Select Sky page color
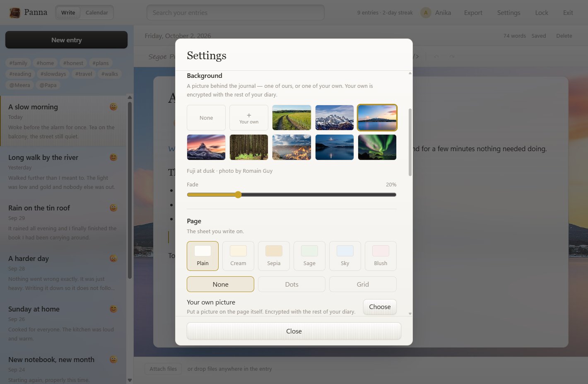Viewport: 588px width, 384px height. [345, 256]
